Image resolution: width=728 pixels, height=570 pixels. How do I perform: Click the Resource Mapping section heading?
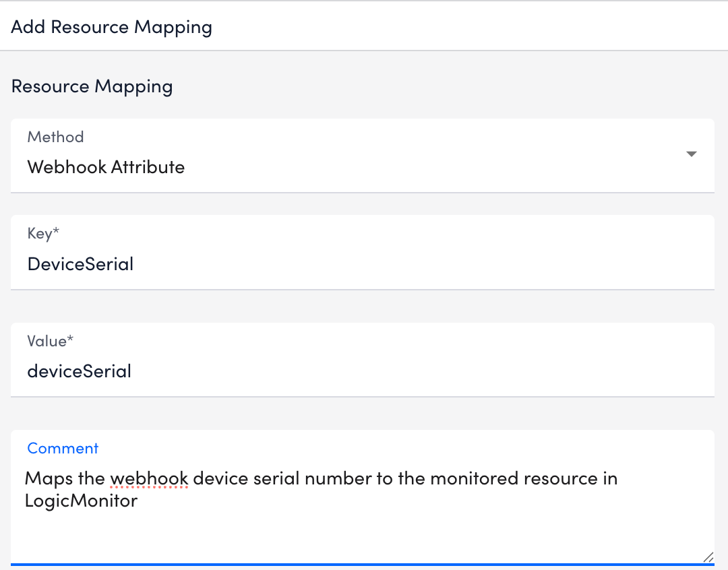pyautogui.click(x=92, y=86)
